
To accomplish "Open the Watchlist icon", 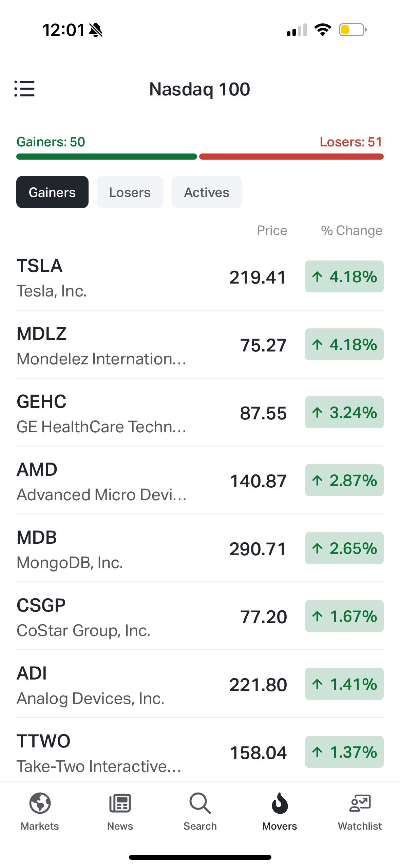I will [x=360, y=803].
